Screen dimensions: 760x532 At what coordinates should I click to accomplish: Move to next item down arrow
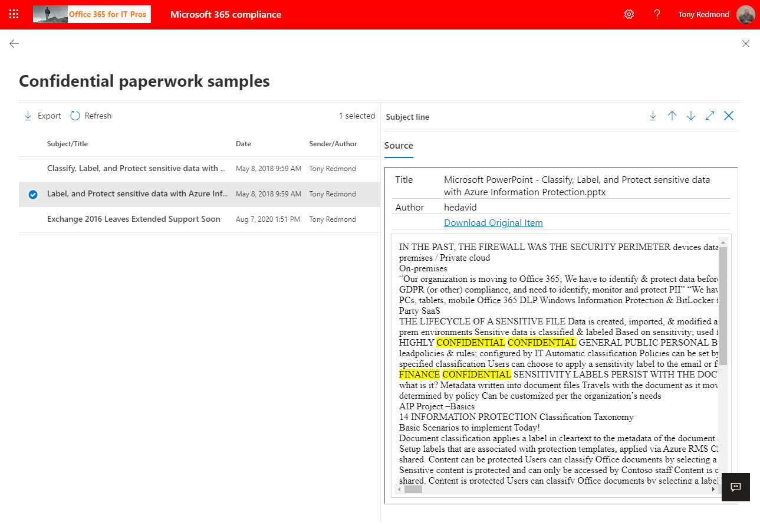click(691, 116)
